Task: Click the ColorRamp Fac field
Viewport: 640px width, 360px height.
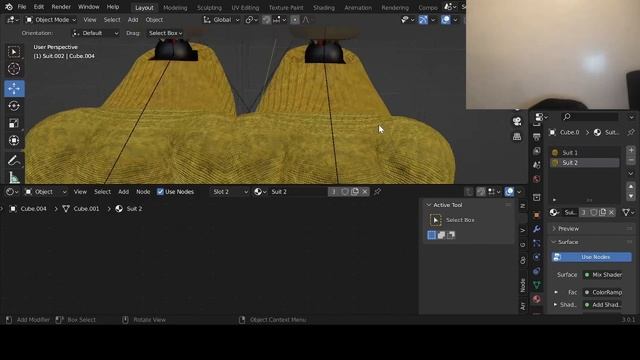Action: pyautogui.click(x=603, y=292)
